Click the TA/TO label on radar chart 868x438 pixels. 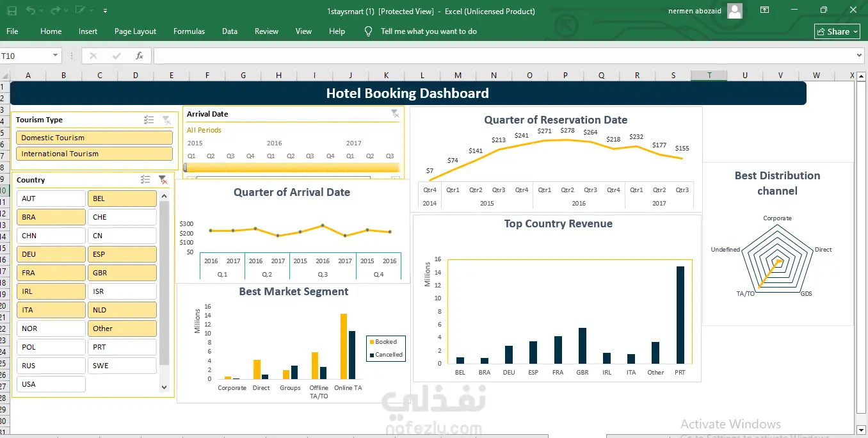(x=746, y=293)
